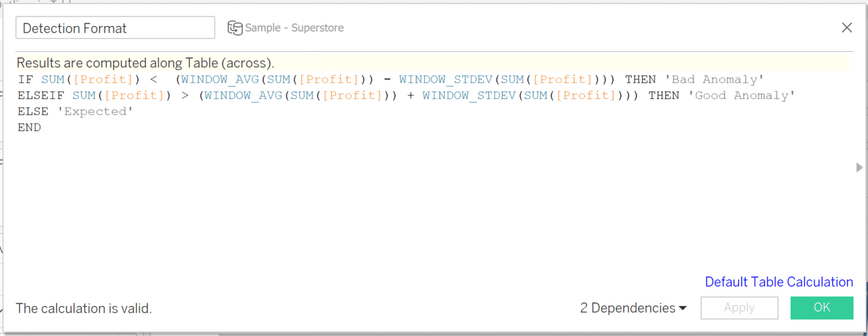Close the calculation editor with the X
This screenshot has height=336, width=868.
[x=847, y=28]
